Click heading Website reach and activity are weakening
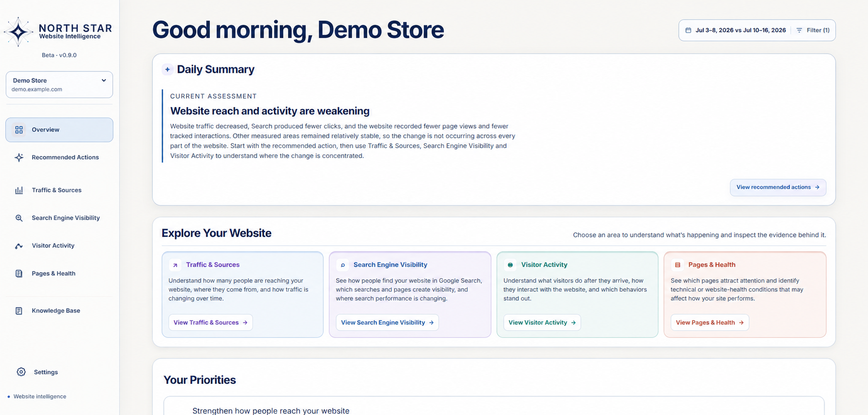868x415 pixels. 270,111
